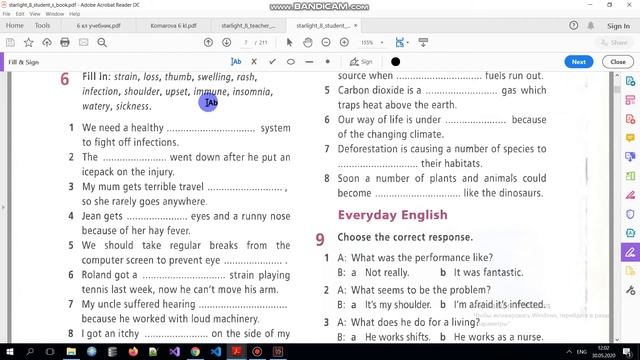
Task: Open the Windows Start menu
Action: click(9, 351)
